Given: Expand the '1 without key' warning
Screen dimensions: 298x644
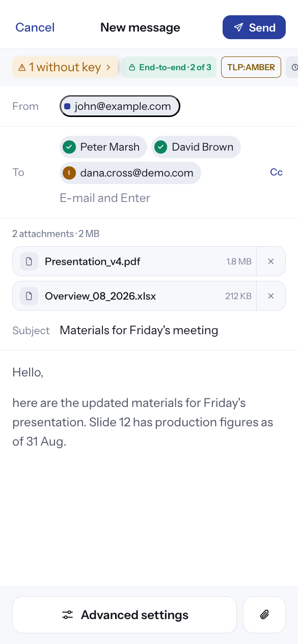Looking at the screenshot, I should pos(65,67).
